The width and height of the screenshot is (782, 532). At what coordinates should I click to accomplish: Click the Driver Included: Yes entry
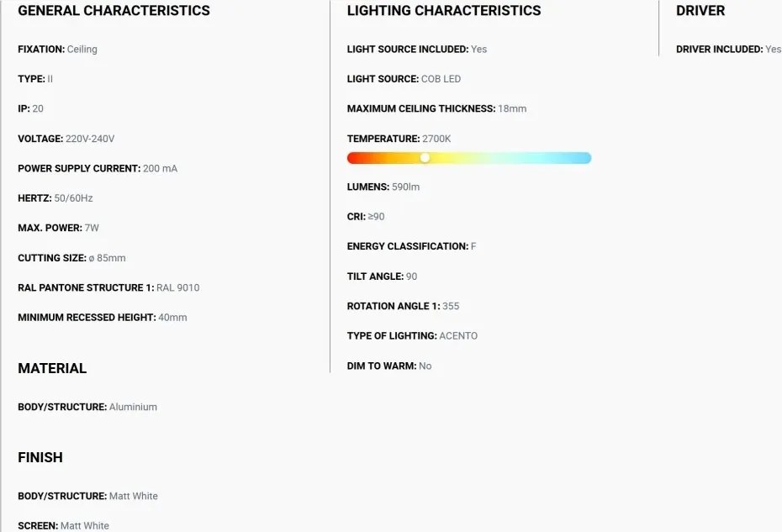point(729,50)
